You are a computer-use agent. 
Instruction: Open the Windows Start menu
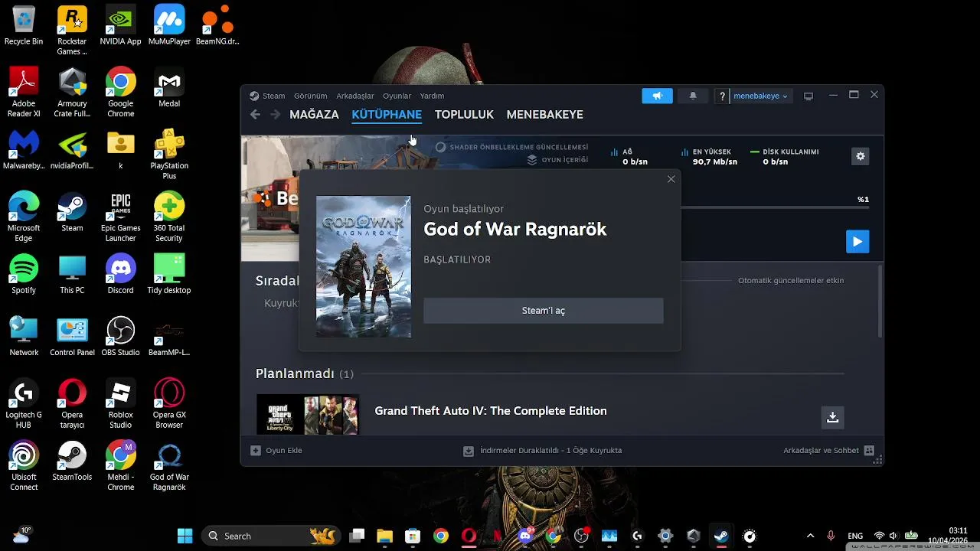click(185, 536)
